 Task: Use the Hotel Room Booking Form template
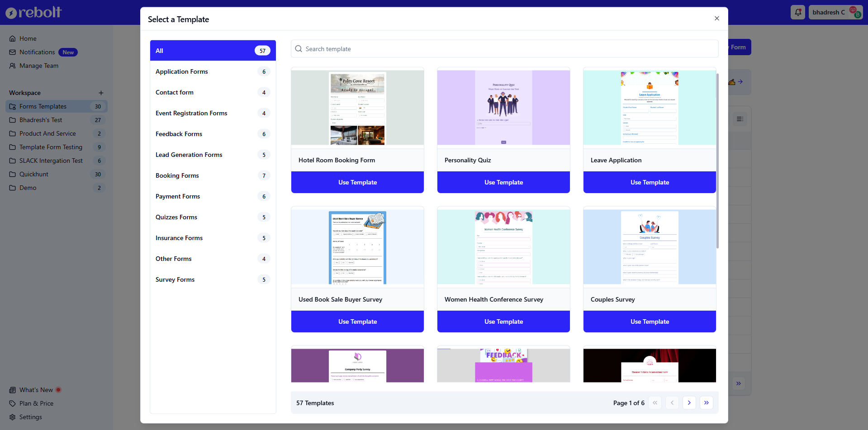pyautogui.click(x=357, y=182)
